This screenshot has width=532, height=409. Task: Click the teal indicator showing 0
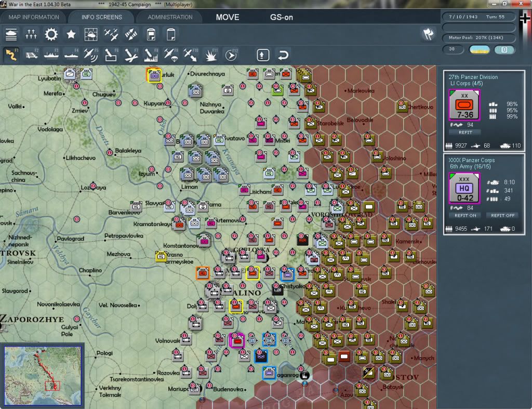pos(504,50)
